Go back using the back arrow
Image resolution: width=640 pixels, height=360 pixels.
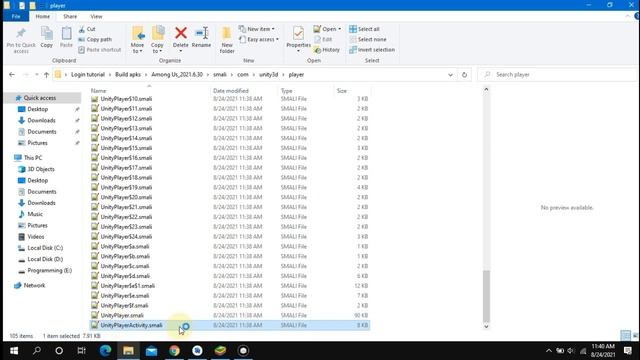[x=12, y=75]
